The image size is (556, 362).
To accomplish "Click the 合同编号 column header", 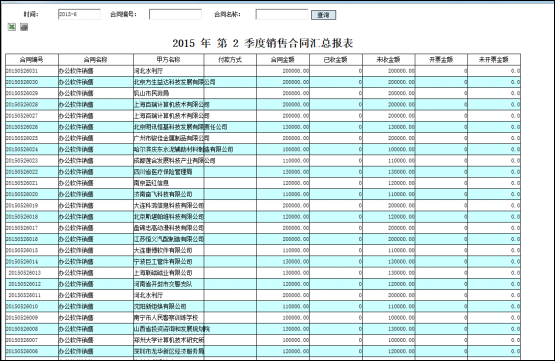I will [32, 60].
